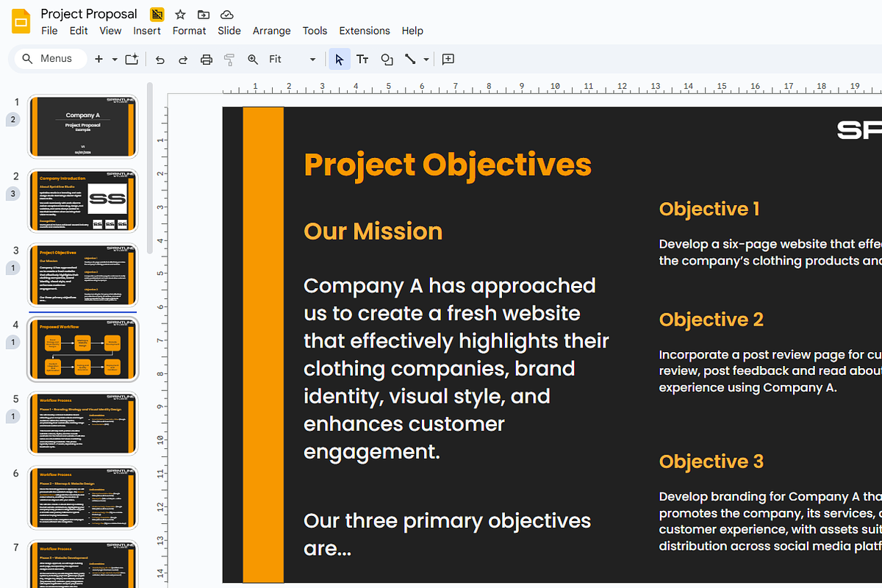
Task: Print the presentation
Action: (207, 60)
